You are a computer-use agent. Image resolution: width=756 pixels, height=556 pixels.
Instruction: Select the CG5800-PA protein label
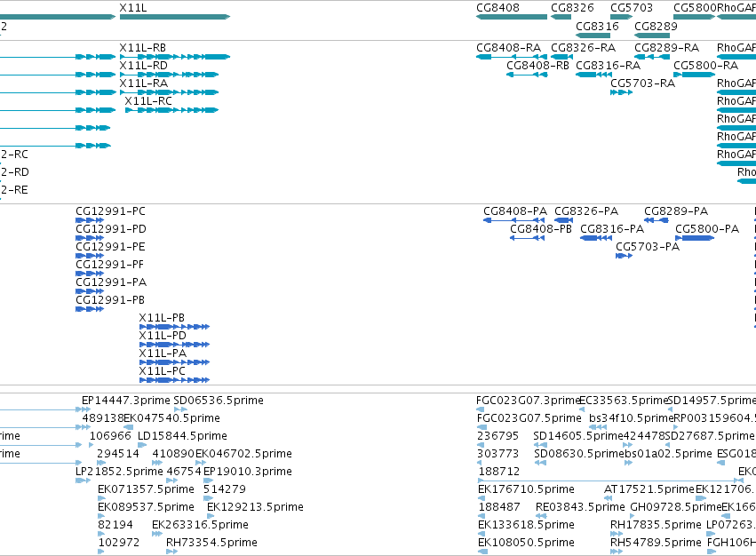[707, 229]
